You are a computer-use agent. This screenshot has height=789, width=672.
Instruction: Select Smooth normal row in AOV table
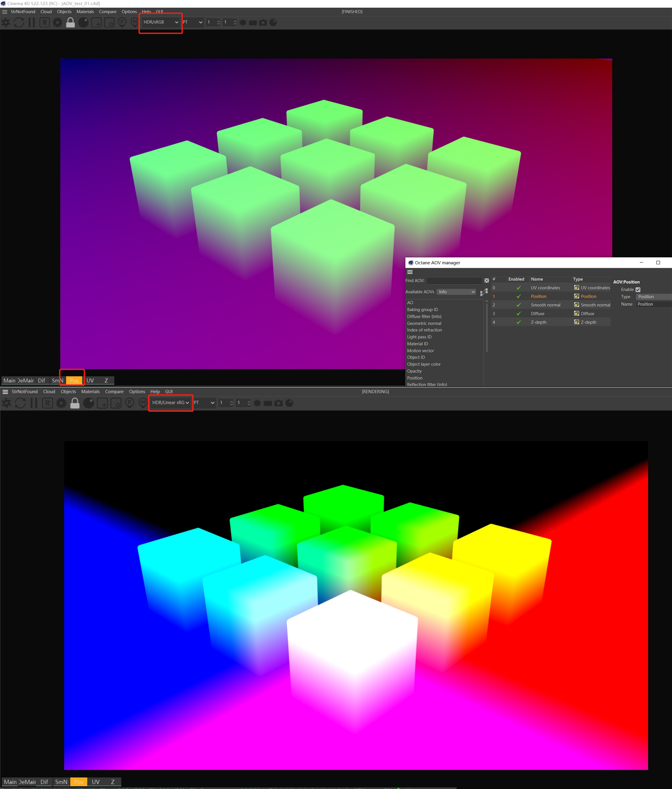pos(545,305)
